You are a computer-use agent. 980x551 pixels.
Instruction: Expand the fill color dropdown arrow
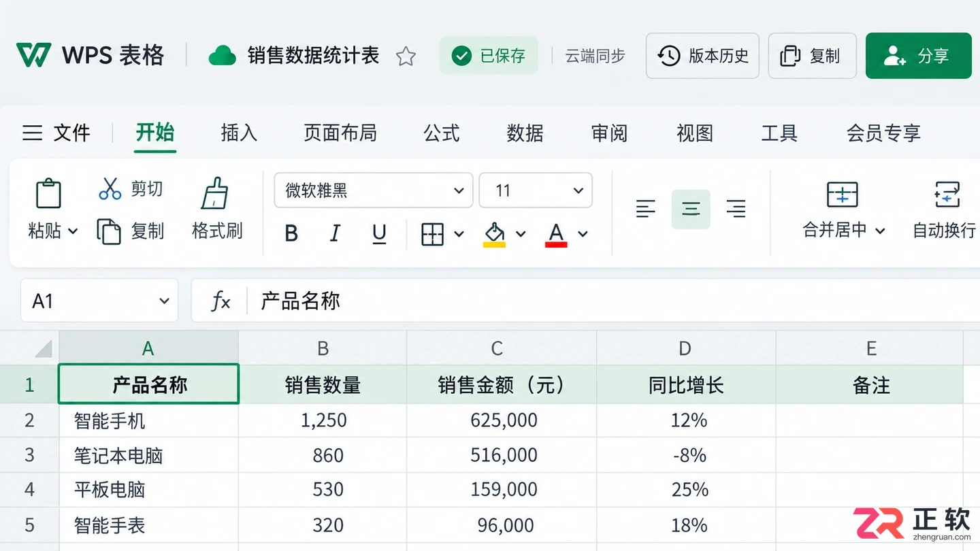[x=521, y=234]
